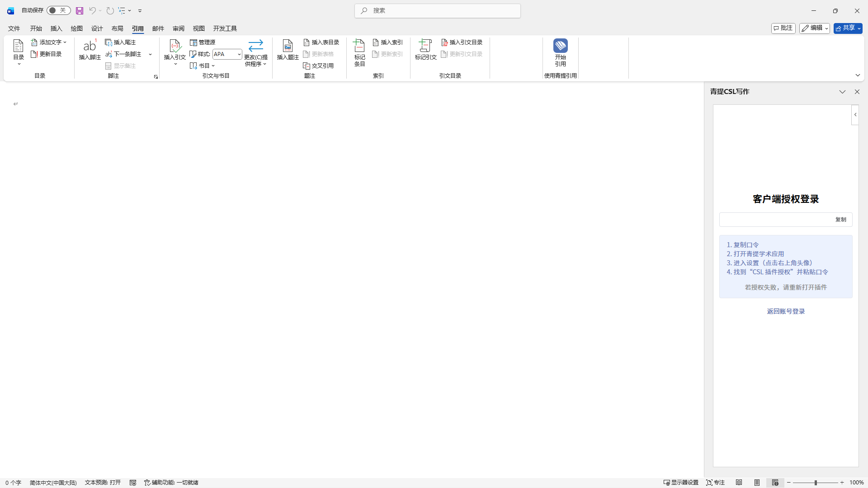Viewport: 868px width, 488px height.
Task: Toggle the AutoSave (自动保存) switch
Action: (58, 10)
